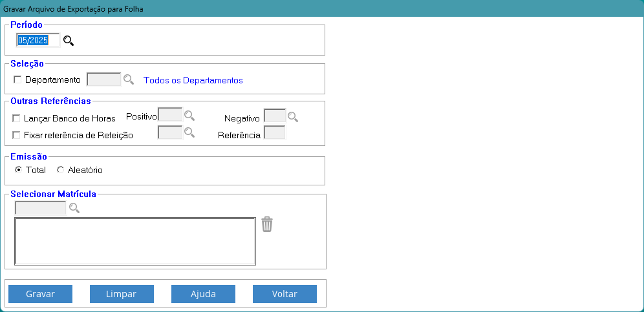
Task: Toggle Fixar referência de Refeição checkbox
Action: [17, 135]
